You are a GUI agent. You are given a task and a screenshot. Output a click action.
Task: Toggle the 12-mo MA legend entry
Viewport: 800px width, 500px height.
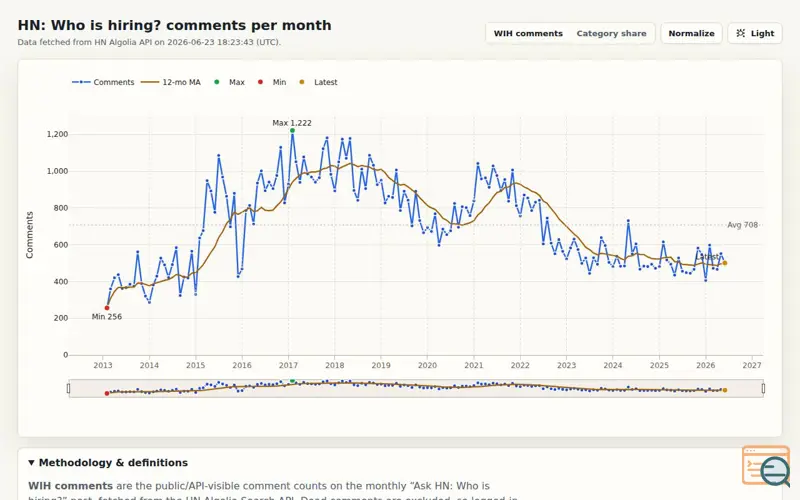coord(171,82)
